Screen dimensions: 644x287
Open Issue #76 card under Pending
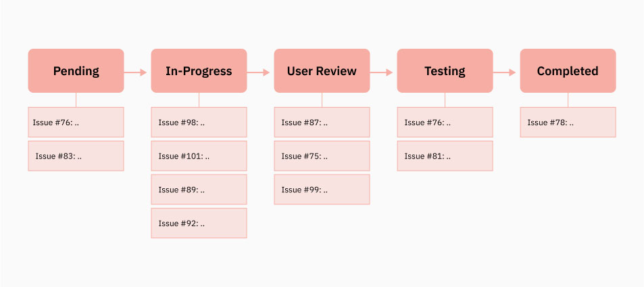pyautogui.click(x=76, y=122)
